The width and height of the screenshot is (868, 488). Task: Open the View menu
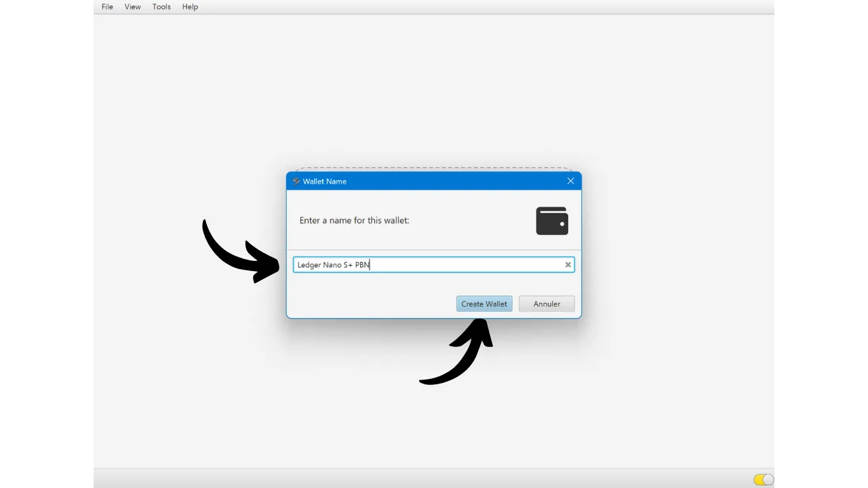coord(132,7)
